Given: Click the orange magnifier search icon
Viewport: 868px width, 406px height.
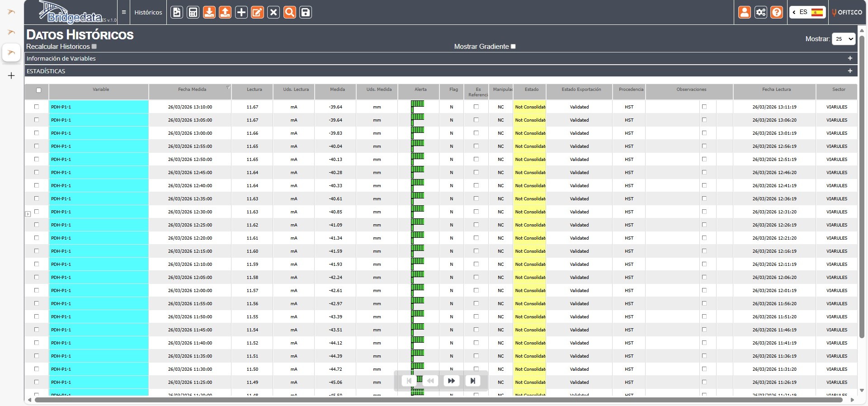Looking at the screenshot, I should [x=290, y=12].
